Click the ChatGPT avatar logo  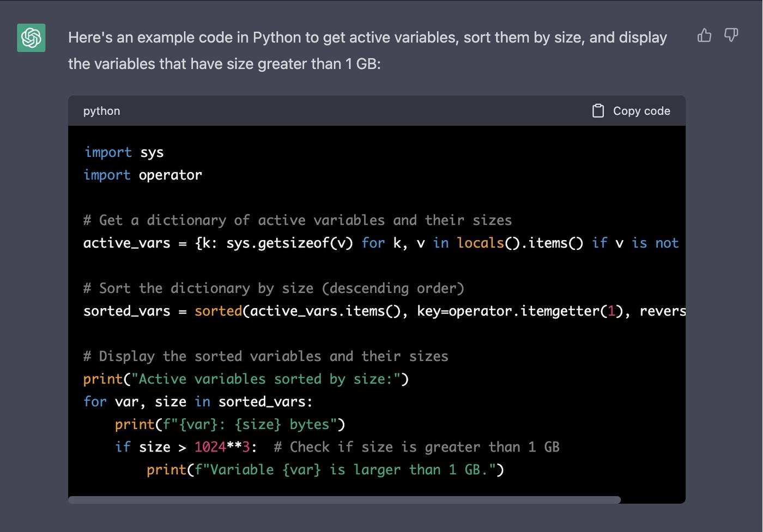pos(31,38)
